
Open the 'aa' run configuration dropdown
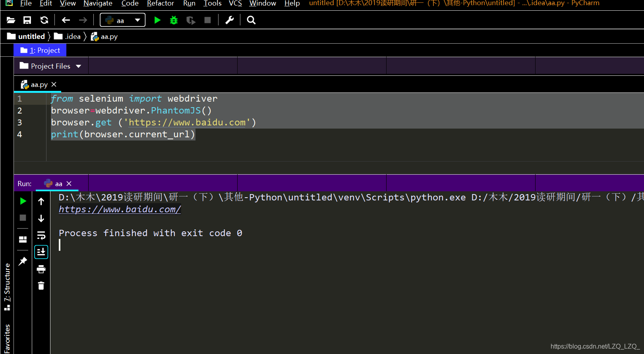tap(122, 20)
